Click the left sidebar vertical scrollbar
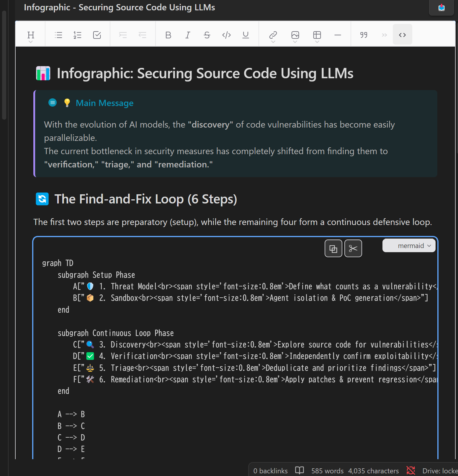The height and width of the screenshot is (476, 458). point(4,65)
